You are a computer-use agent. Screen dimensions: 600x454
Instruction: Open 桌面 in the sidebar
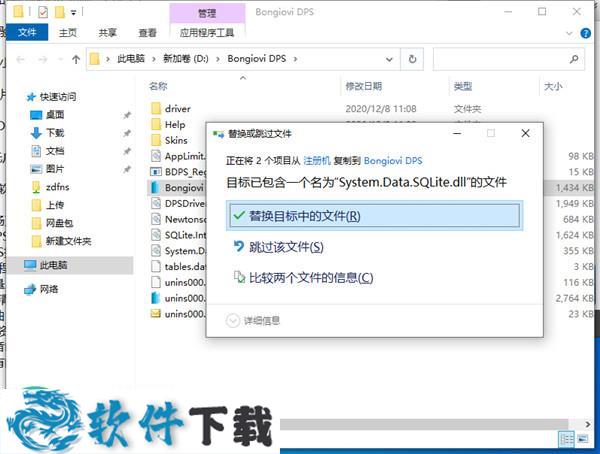55,114
